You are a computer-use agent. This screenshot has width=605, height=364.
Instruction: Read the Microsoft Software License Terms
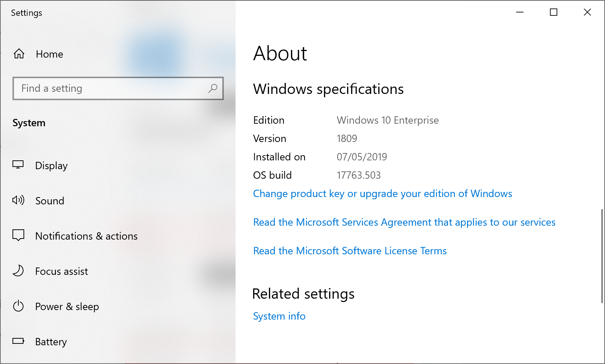pos(350,251)
